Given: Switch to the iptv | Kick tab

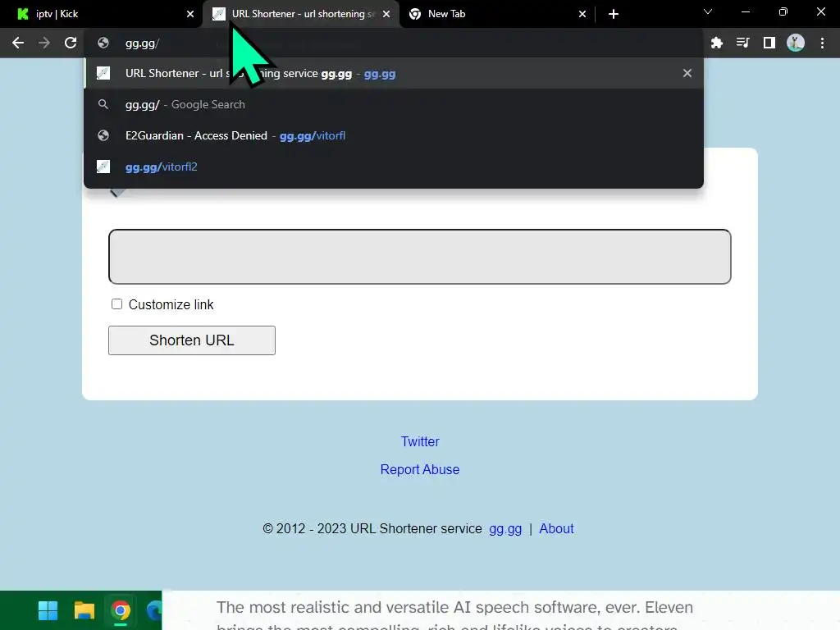Looking at the screenshot, I should tap(101, 14).
